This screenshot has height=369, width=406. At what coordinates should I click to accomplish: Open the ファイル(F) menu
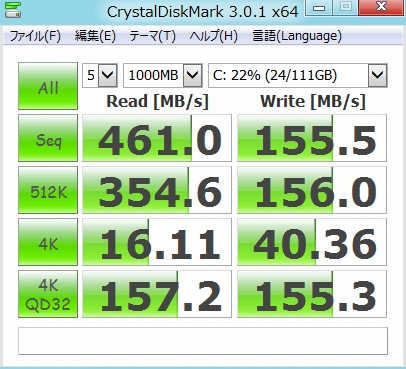click(35, 36)
